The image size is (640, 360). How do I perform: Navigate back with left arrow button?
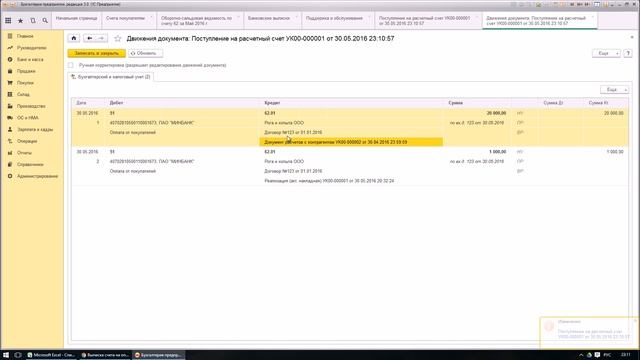pyautogui.click(x=89, y=38)
